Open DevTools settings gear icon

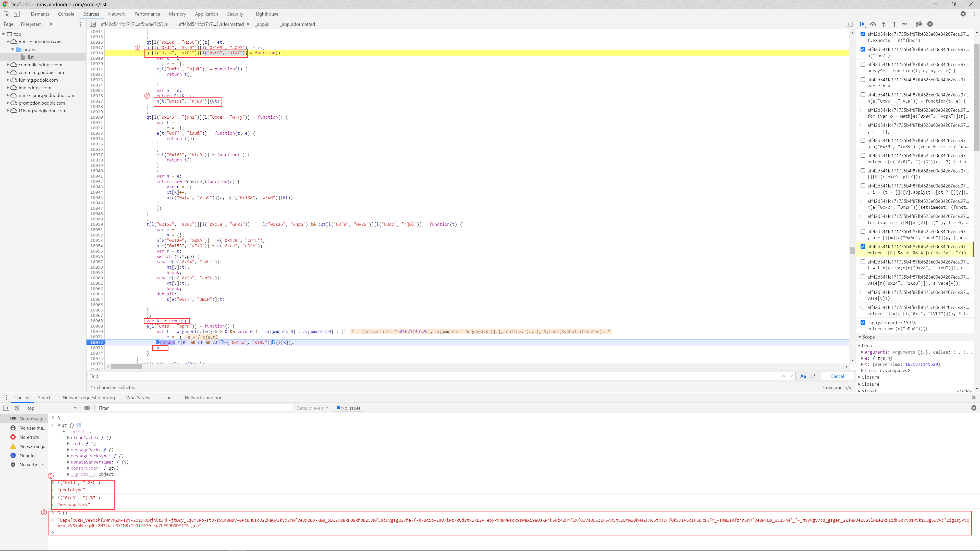(x=963, y=14)
